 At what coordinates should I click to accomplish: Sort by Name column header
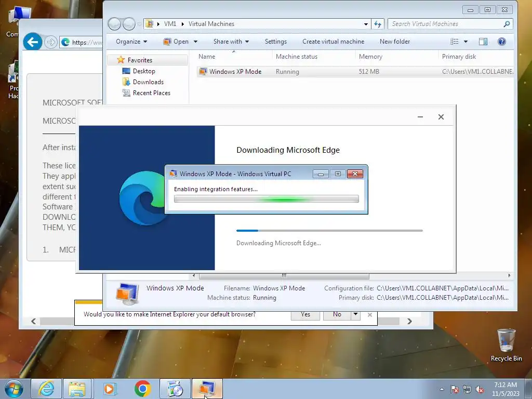click(x=234, y=56)
